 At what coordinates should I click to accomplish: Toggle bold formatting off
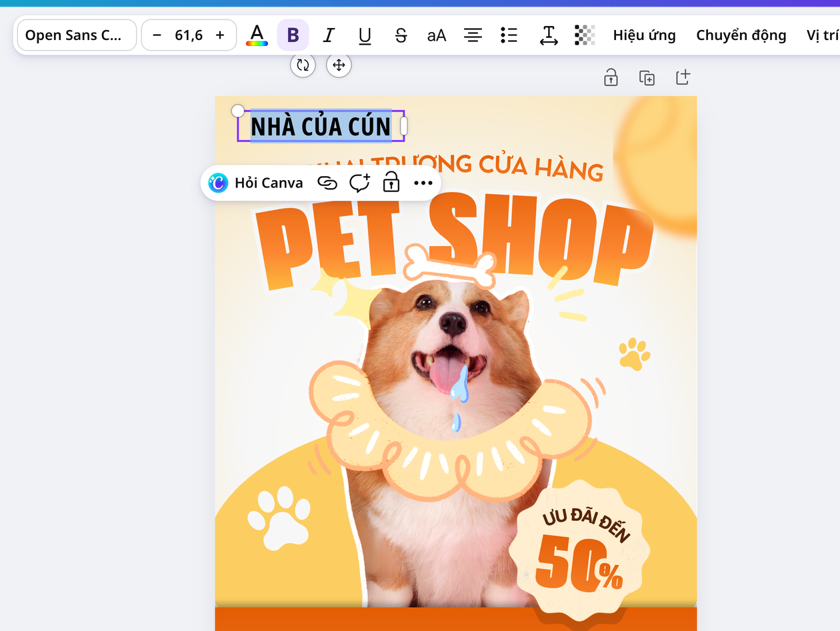point(293,35)
